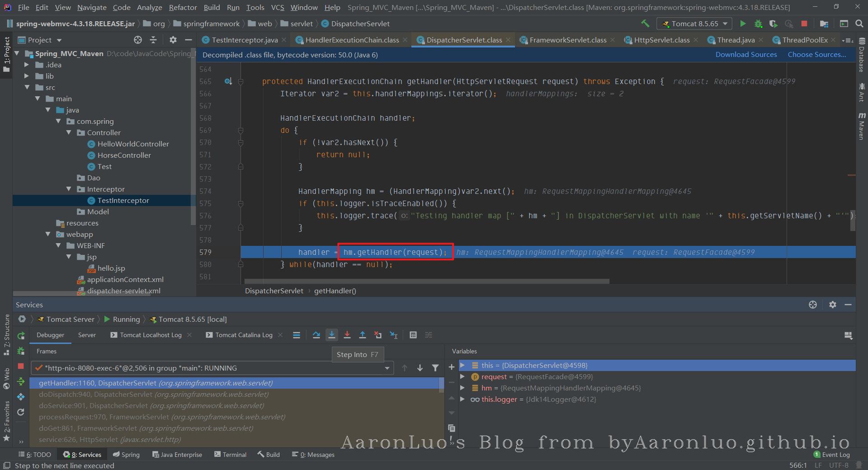Expand the .idea folder
868x470 pixels.
(27, 65)
